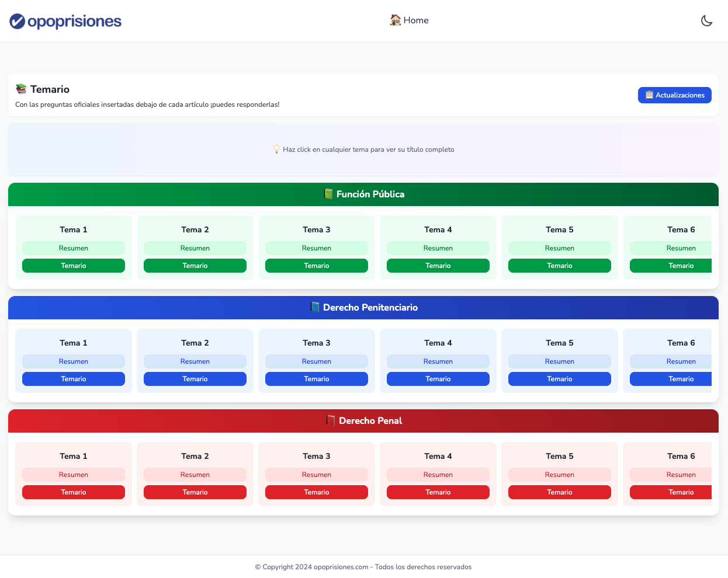Click the Derecho Penal section header

(x=370, y=420)
